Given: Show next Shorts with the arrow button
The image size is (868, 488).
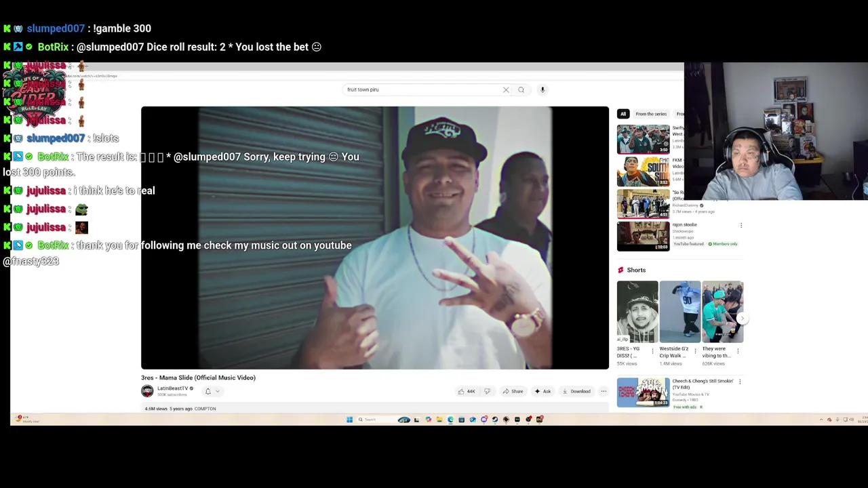Looking at the screenshot, I should point(742,318).
